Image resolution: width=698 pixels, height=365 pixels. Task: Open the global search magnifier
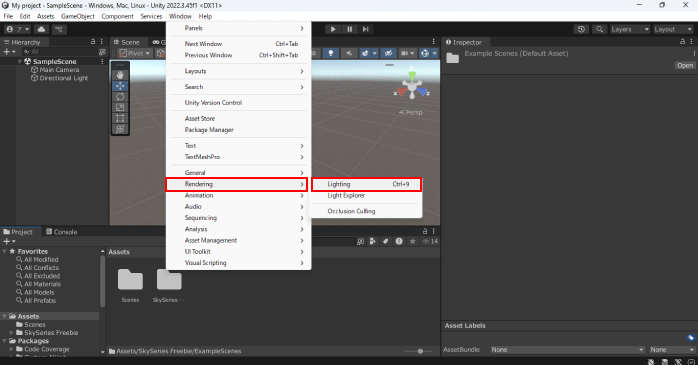click(x=599, y=29)
